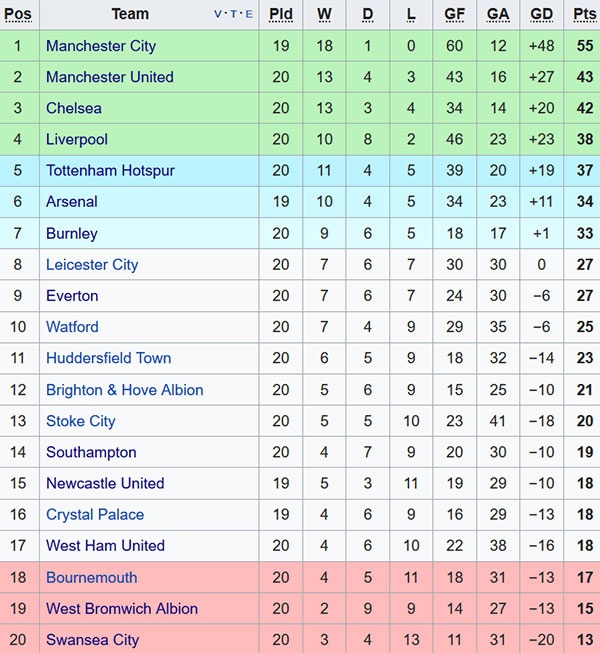Open the Everton team link

(72, 296)
